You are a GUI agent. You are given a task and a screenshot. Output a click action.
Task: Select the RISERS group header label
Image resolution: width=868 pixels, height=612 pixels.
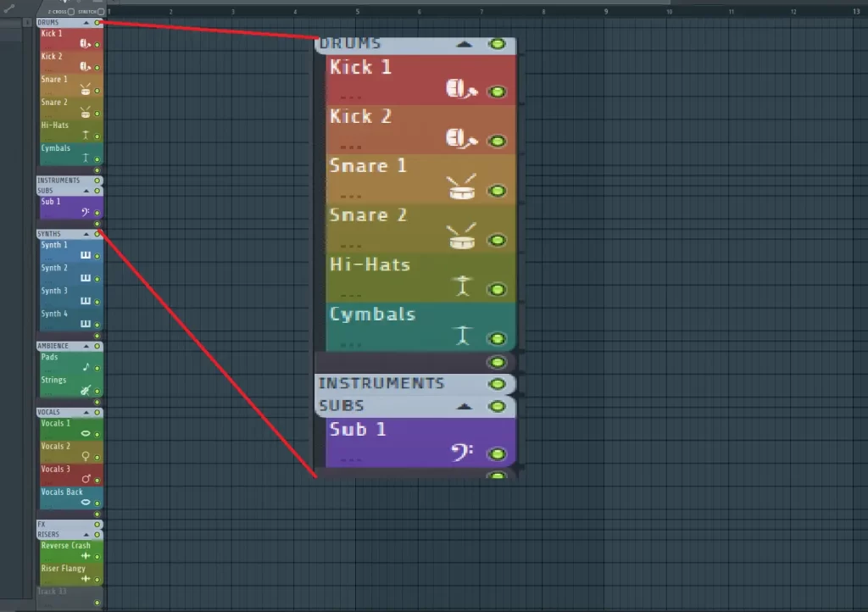[x=47, y=535]
